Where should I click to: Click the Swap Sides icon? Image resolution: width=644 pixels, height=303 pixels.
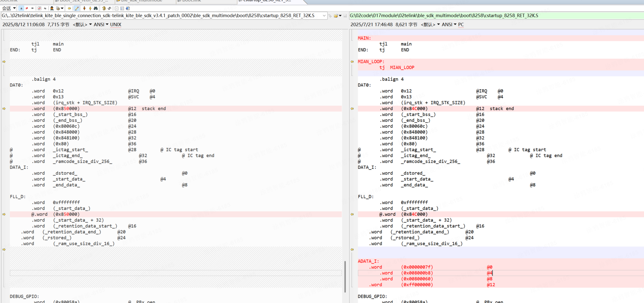[x=109, y=8]
